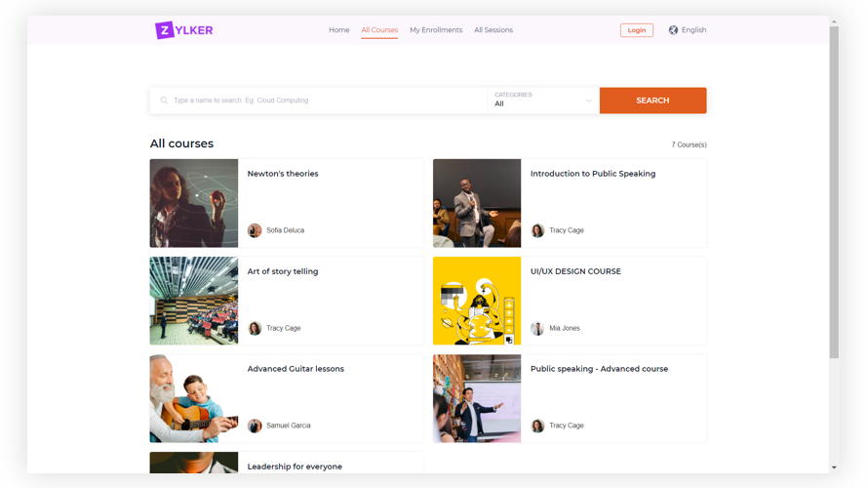The height and width of the screenshot is (488, 868).
Task: Select the All Courses tab
Action: [x=379, y=30]
